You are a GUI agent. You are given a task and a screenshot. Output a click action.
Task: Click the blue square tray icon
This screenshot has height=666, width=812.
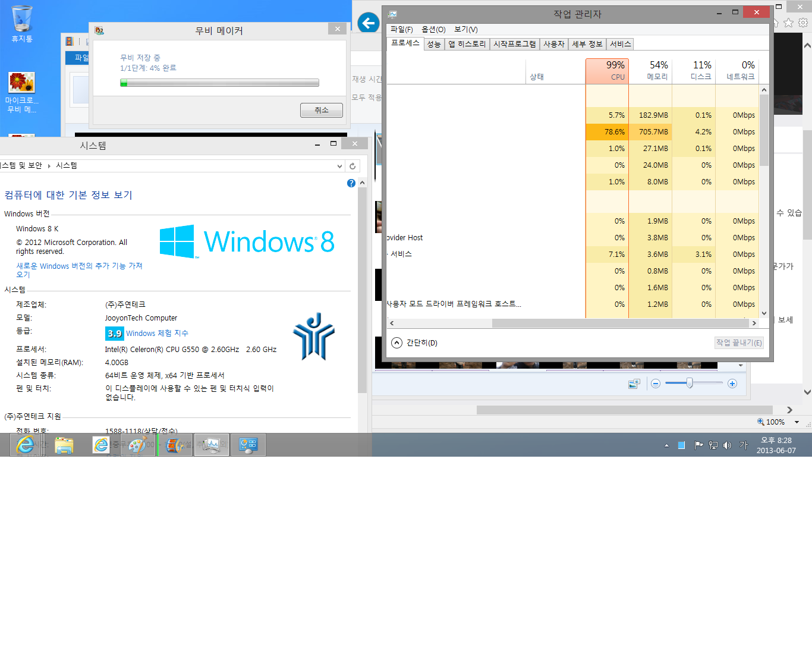tap(682, 445)
